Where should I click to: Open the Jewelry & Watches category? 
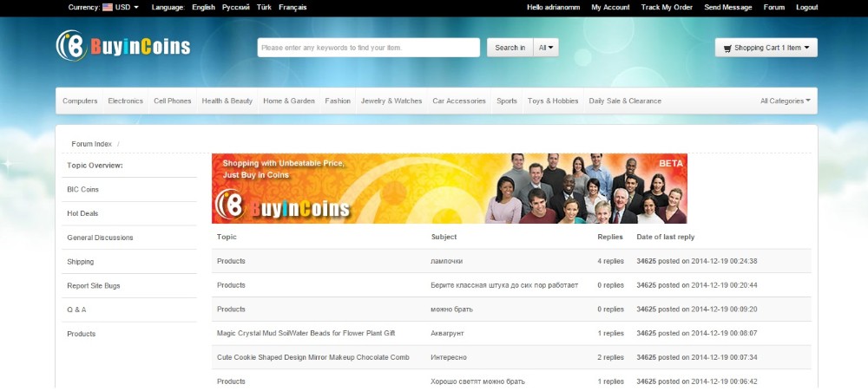[391, 101]
